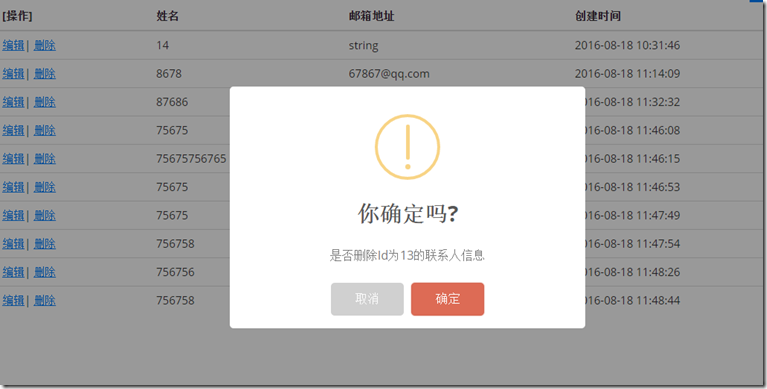Click the 姓名 column header
767x389 pixels.
pyautogui.click(x=167, y=16)
